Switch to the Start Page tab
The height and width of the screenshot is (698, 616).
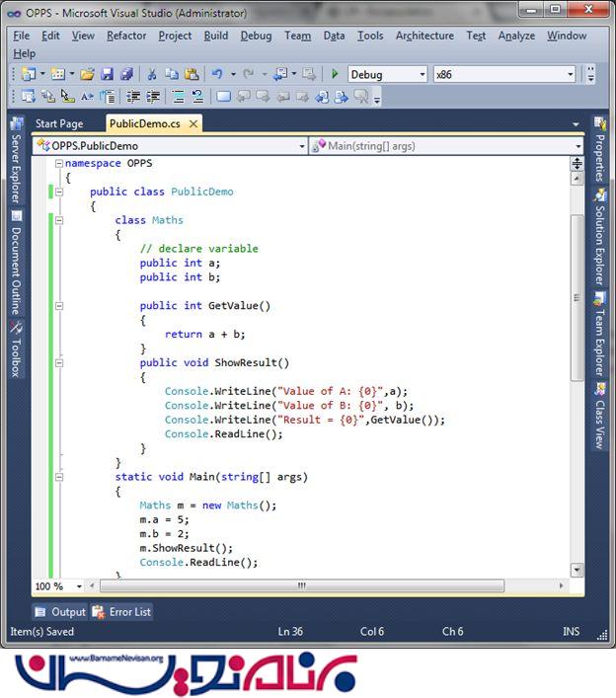[x=59, y=123]
